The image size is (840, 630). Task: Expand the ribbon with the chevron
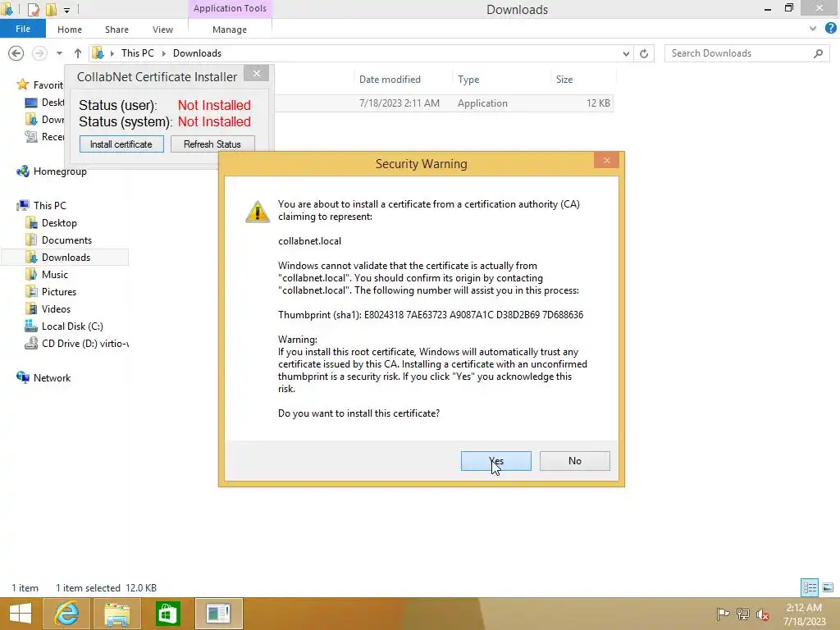813,29
